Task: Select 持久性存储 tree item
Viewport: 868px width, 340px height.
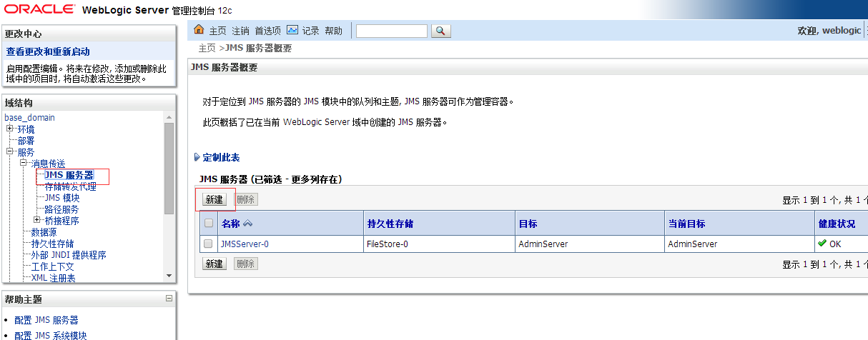Action: [x=52, y=244]
